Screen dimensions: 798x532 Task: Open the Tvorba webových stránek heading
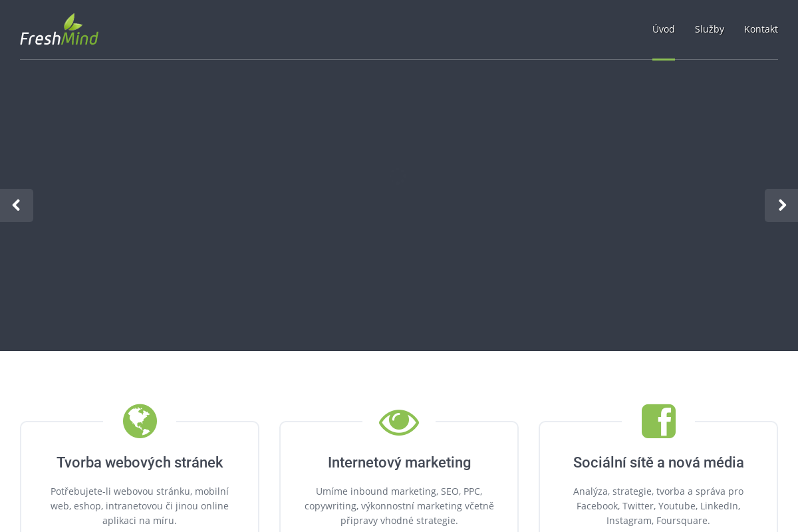pos(140,462)
